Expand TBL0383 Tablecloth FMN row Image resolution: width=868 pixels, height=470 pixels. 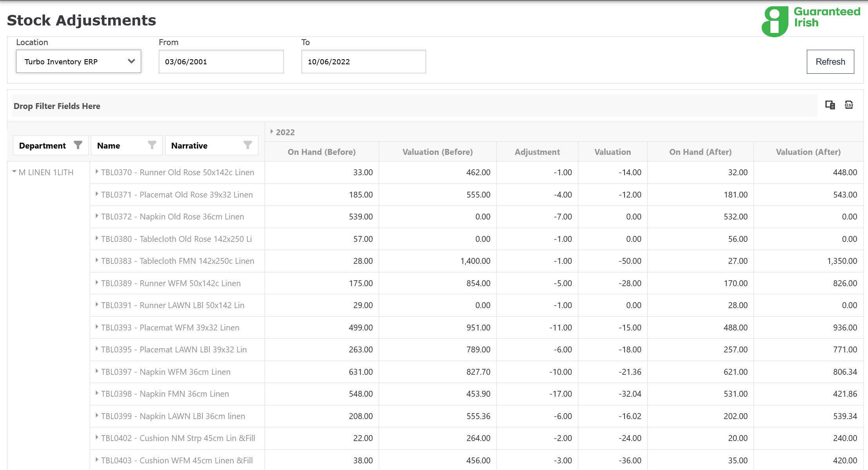[97, 260]
